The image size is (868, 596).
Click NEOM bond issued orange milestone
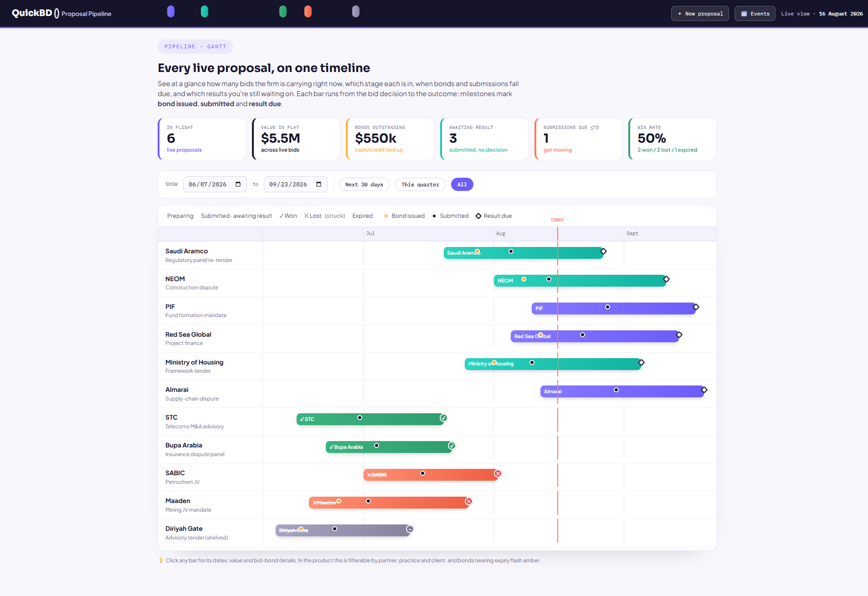point(524,279)
